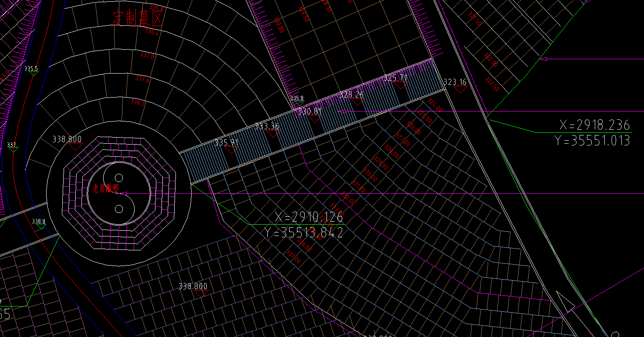Image resolution: width=644 pixels, height=337 pixels.
Task: Select stair elevation label 335.91
Action: [226, 142]
